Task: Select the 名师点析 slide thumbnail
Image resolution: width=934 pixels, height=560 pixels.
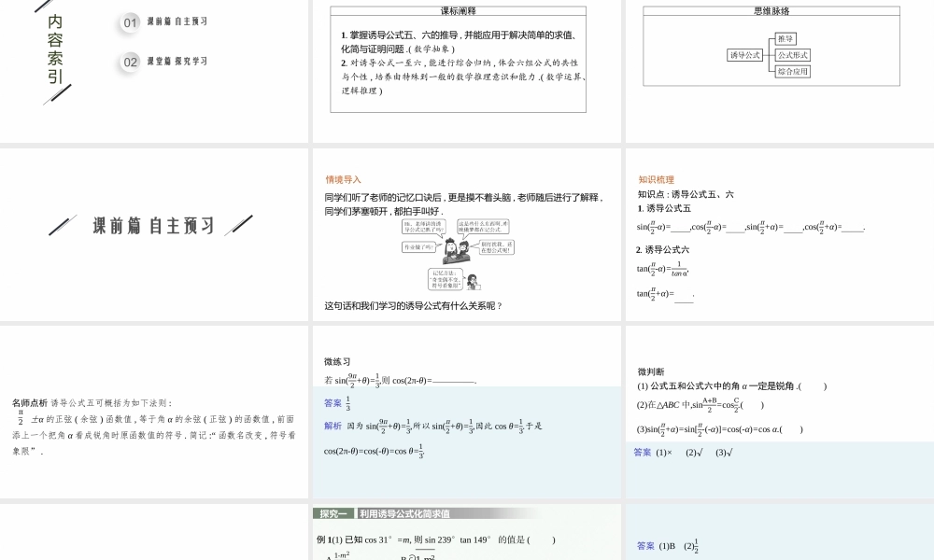Action: (154, 411)
